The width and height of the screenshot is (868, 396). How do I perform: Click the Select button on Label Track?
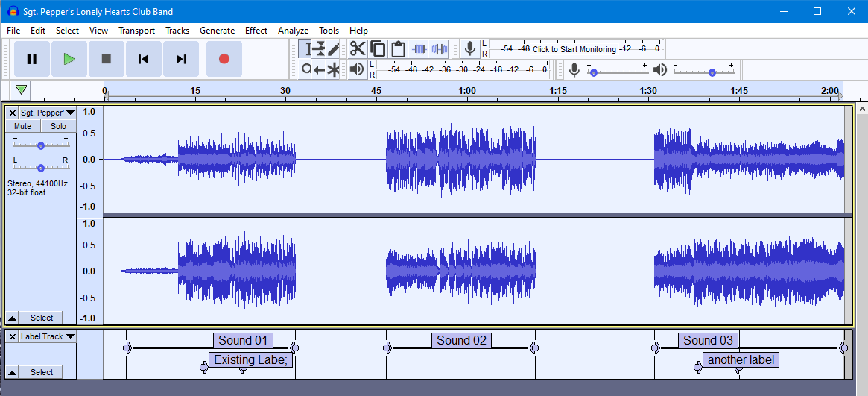[42, 372]
